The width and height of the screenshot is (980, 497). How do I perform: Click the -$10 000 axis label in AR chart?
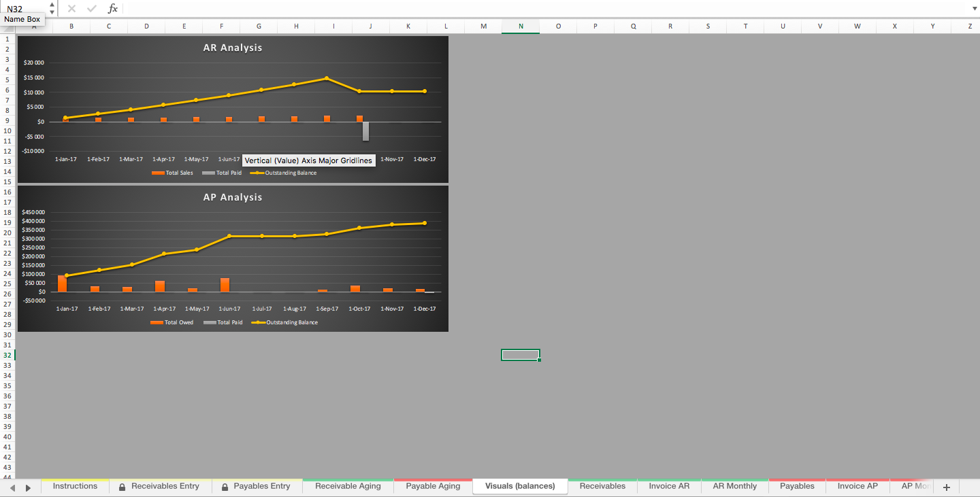coord(33,151)
